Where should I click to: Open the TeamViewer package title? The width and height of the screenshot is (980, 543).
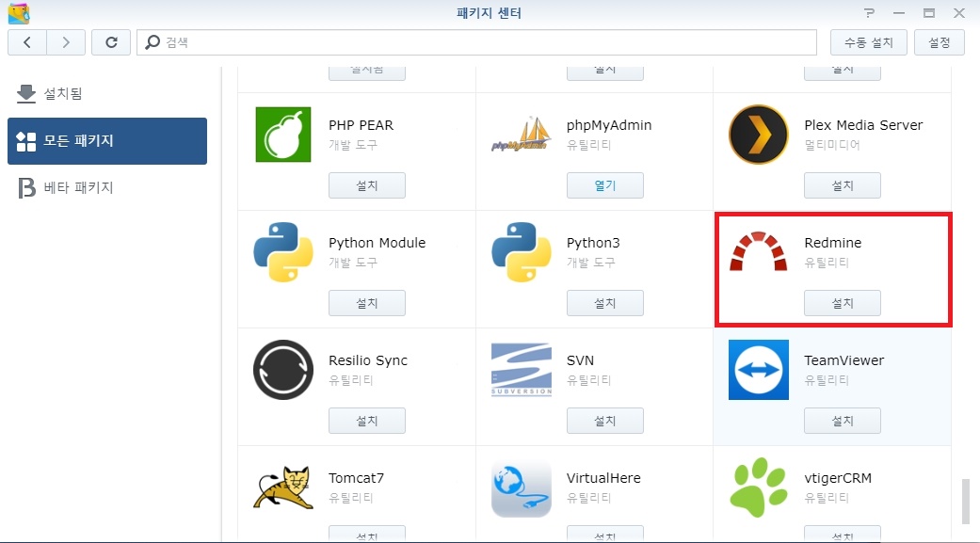coord(843,360)
